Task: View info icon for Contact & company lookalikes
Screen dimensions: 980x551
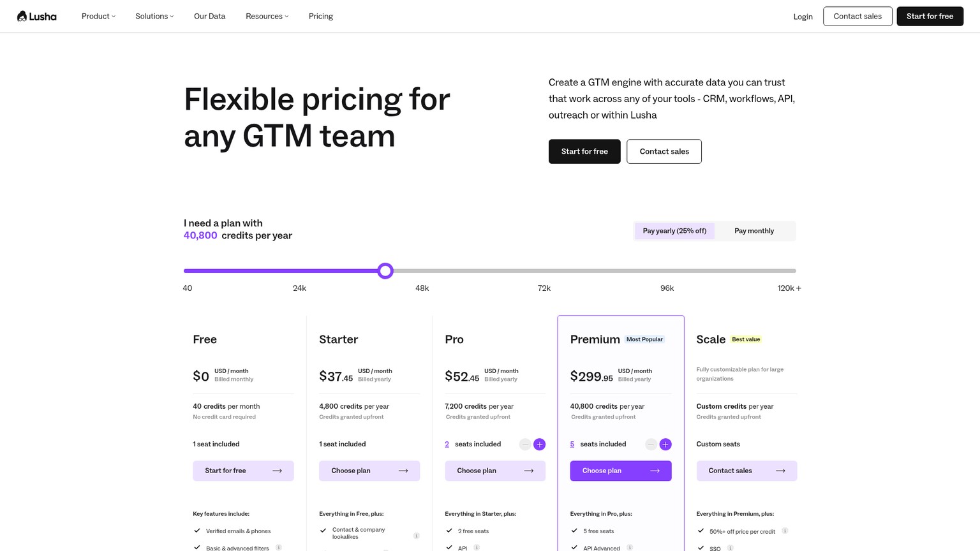Action: [x=417, y=536]
